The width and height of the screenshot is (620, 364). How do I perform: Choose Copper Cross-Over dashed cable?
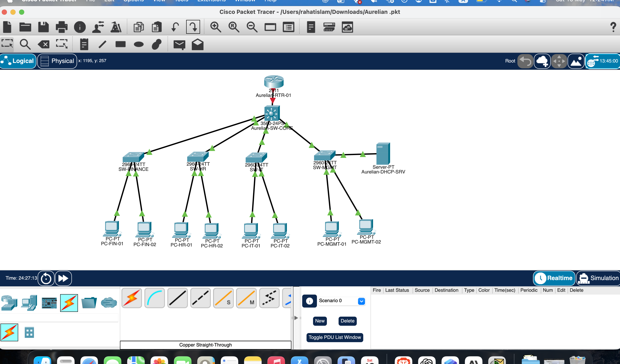(x=200, y=298)
